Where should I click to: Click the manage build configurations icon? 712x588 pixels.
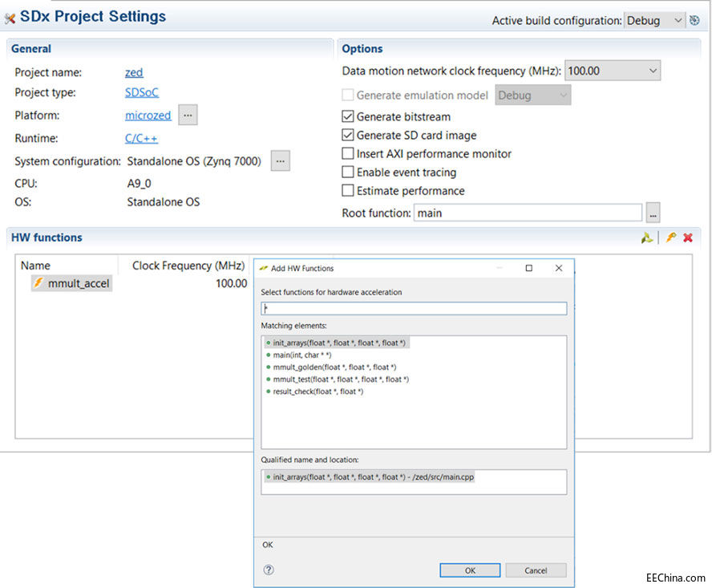[x=694, y=21]
